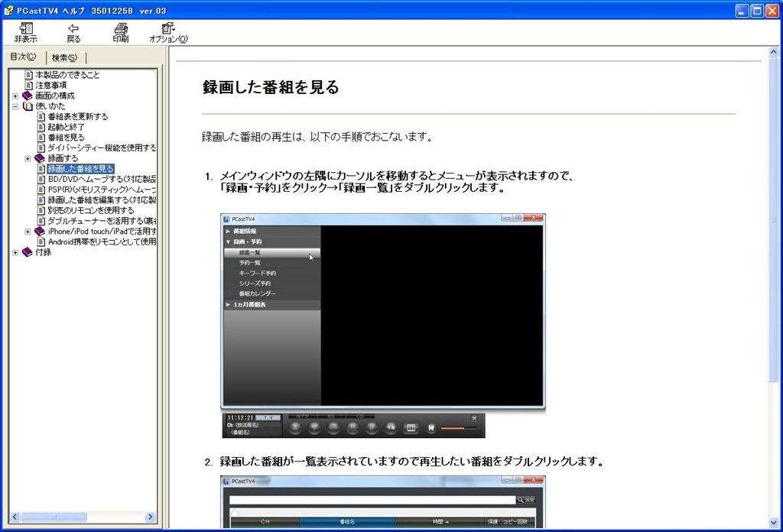
Task: Click the second PCastTV4 recording list screenshot
Action: 383,501
